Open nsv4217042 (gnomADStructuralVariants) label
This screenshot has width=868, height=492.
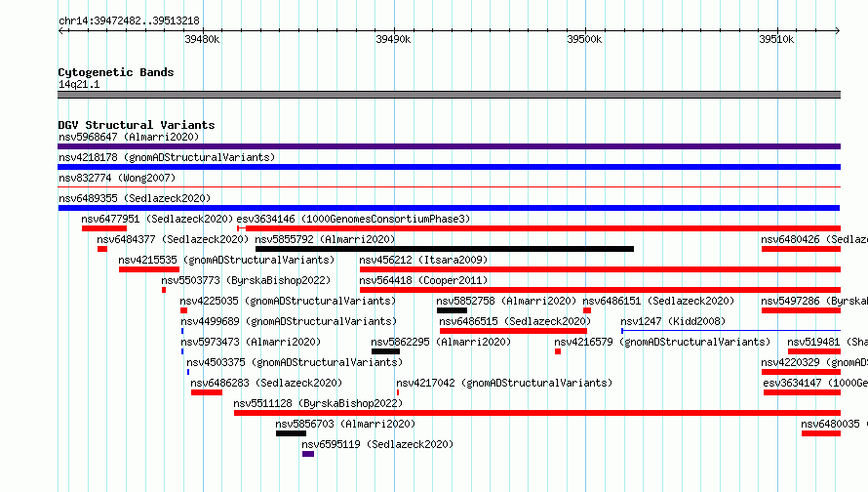point(504,383)
